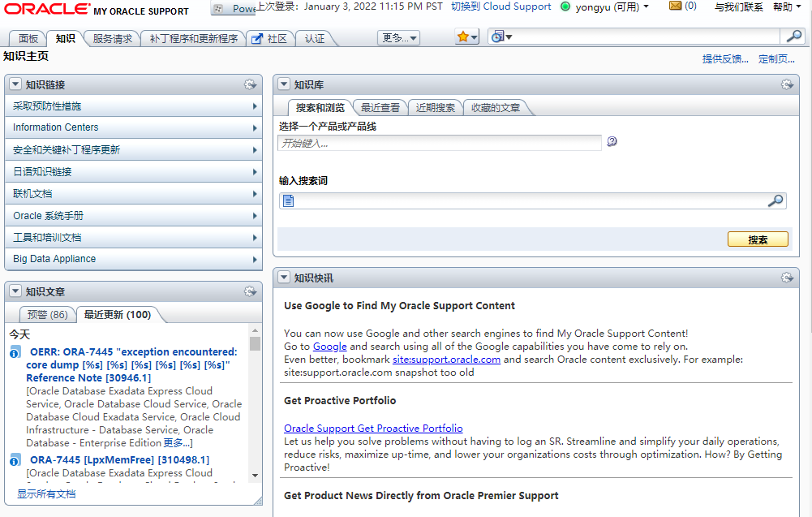Viewport: 812px width, 517px height.
Task: Open the site:support.oracle.com link
Action: [446, 360]
